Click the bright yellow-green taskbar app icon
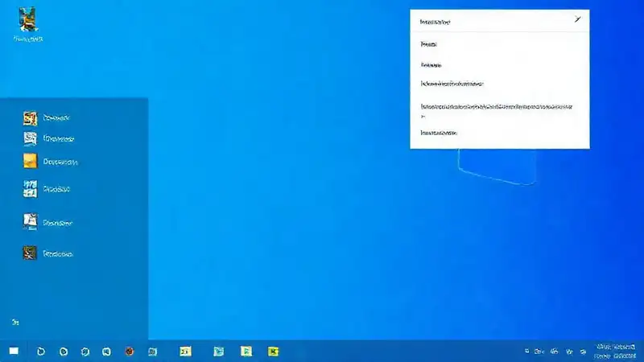 273,352
